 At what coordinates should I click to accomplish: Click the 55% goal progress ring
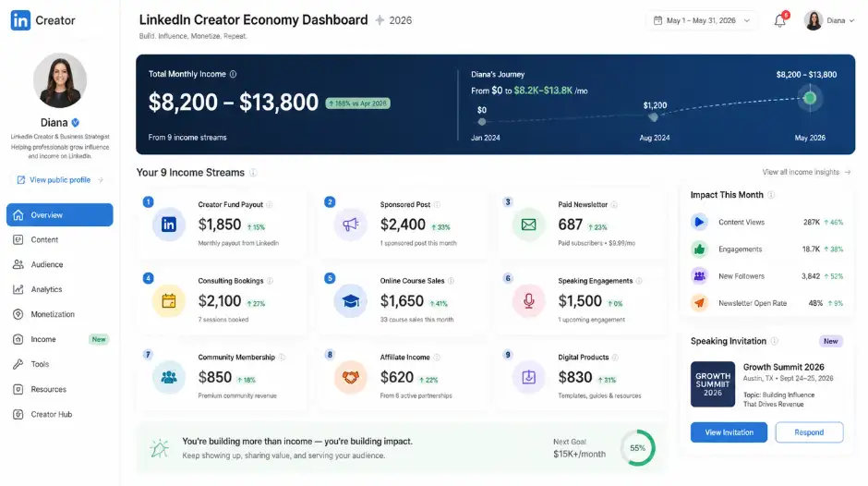[x=638, y=448]
